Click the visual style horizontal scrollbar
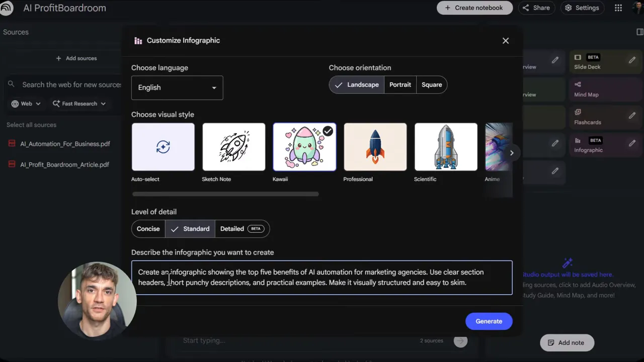This screenshot has height=362, width=644. 225,194
